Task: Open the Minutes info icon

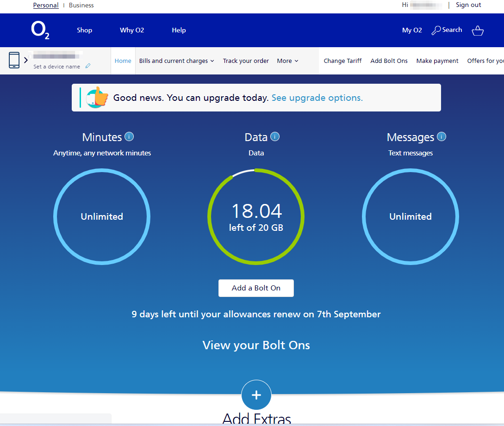Action: pos(129,136)
